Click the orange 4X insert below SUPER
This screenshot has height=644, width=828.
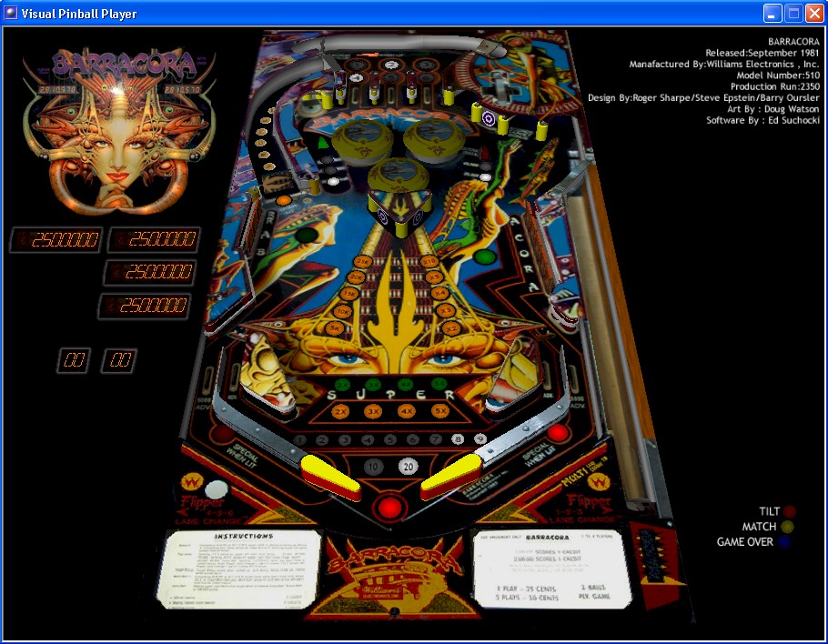click(x=406, y=410)
